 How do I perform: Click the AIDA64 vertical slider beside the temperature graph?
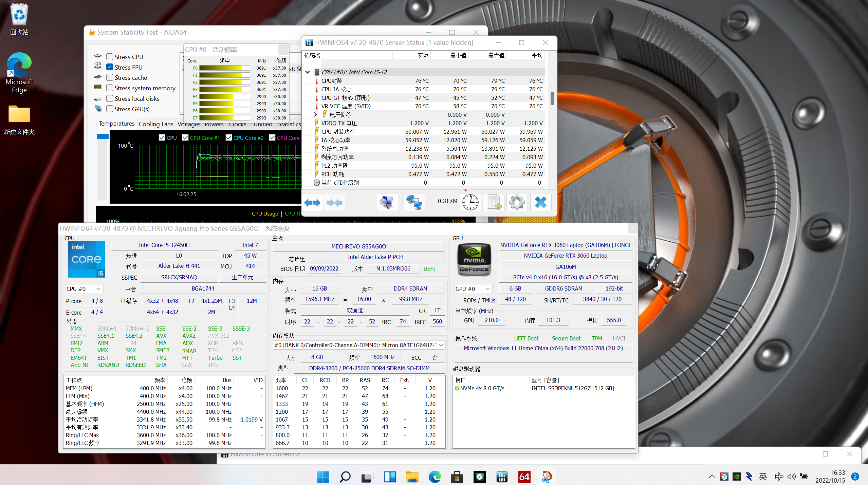(103, 166)
